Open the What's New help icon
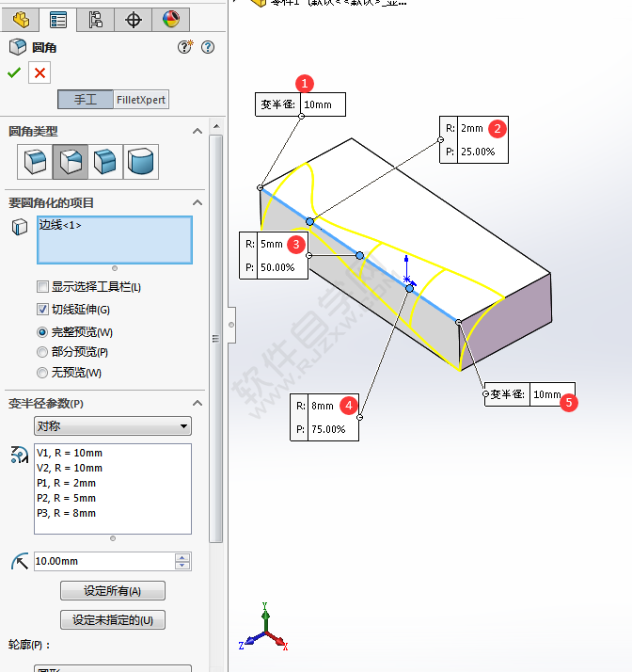The width and height of the screenshot is (632, 672). [x=185, y=47]
